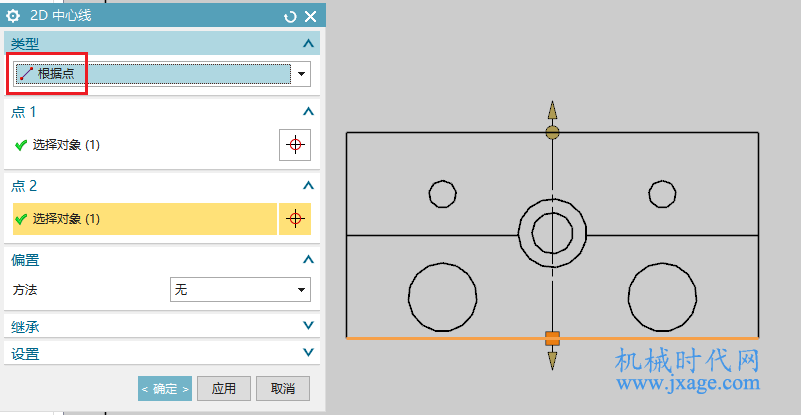Select the inner circle of the center hole
This screenshot has height=415, width=801.
(x=552, y=233)
